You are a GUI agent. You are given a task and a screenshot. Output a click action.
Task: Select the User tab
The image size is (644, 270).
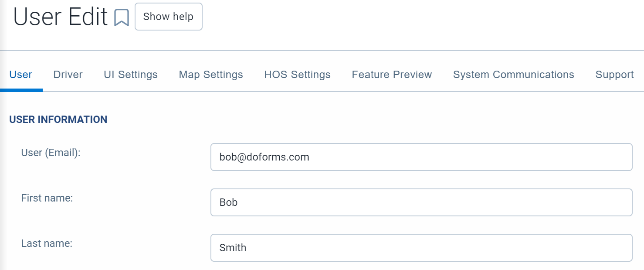click(20, 75)
